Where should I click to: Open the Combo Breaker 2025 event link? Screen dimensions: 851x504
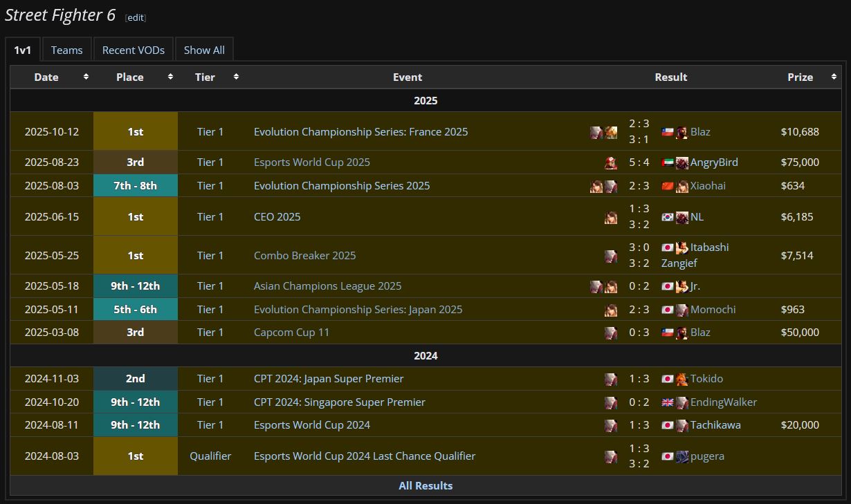(x=305, y=256)
